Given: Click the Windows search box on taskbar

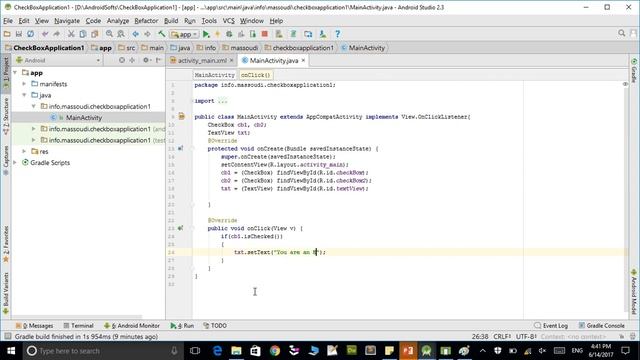Looking at the screenshot, I should pos(102,351).
